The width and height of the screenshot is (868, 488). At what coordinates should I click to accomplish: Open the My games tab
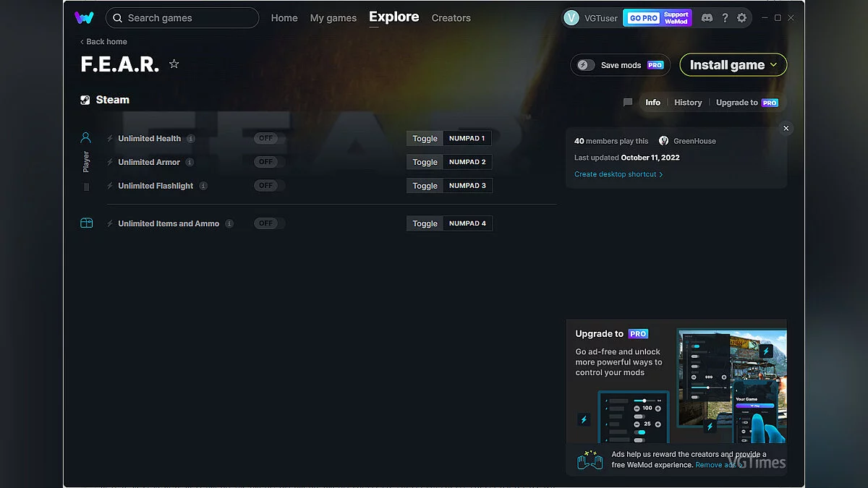(333, 18)
